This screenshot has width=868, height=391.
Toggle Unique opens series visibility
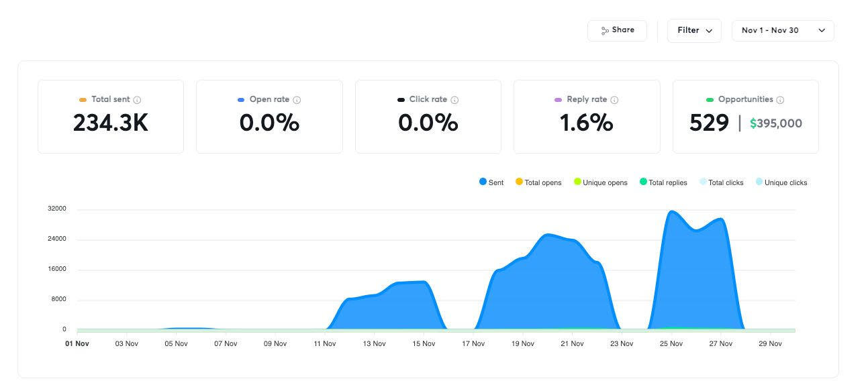point(600,182)
